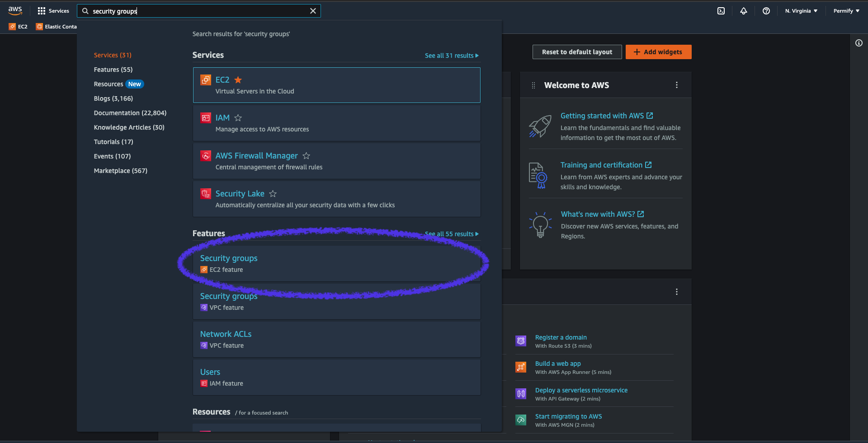Open Training and certification link

(x=606, y=165)
